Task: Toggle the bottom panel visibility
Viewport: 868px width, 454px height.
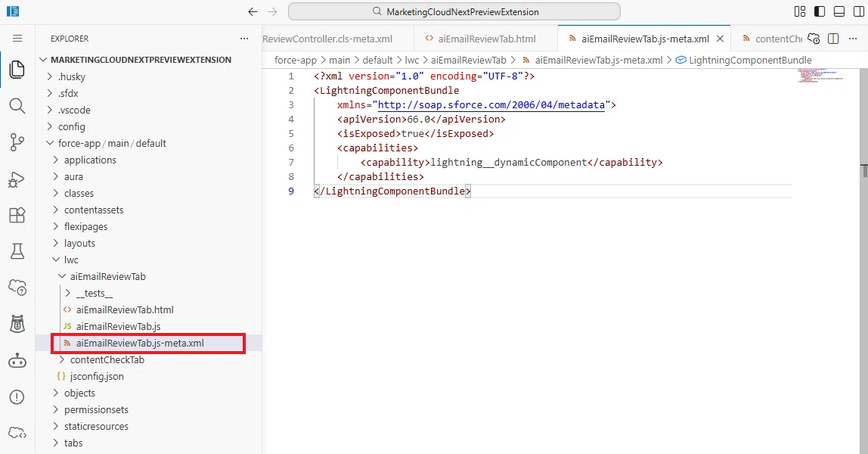Action: (839, 11)
